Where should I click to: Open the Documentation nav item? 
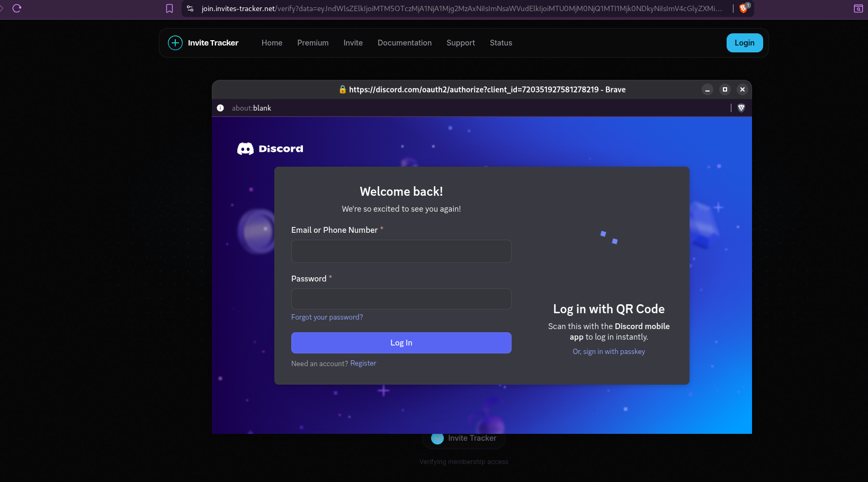coord(405,43)
